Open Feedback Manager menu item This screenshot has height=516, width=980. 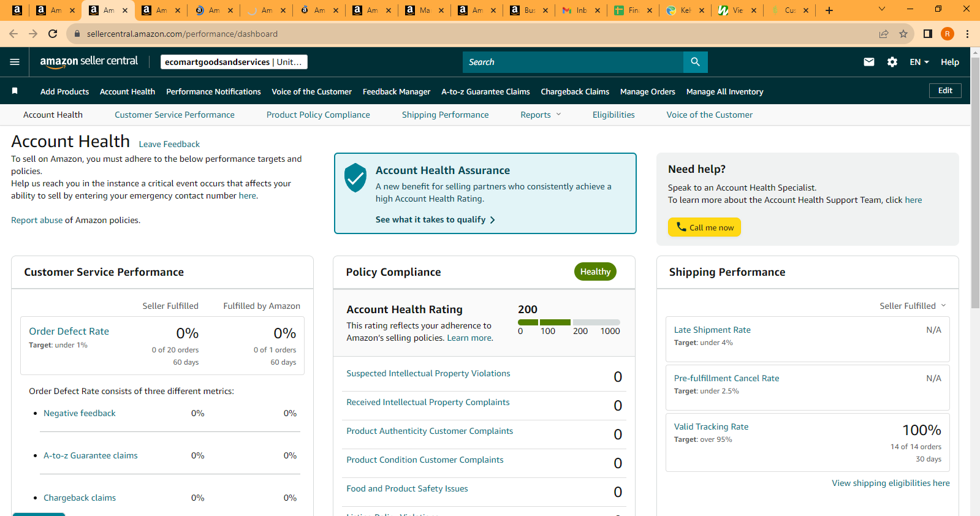point(397,91)
